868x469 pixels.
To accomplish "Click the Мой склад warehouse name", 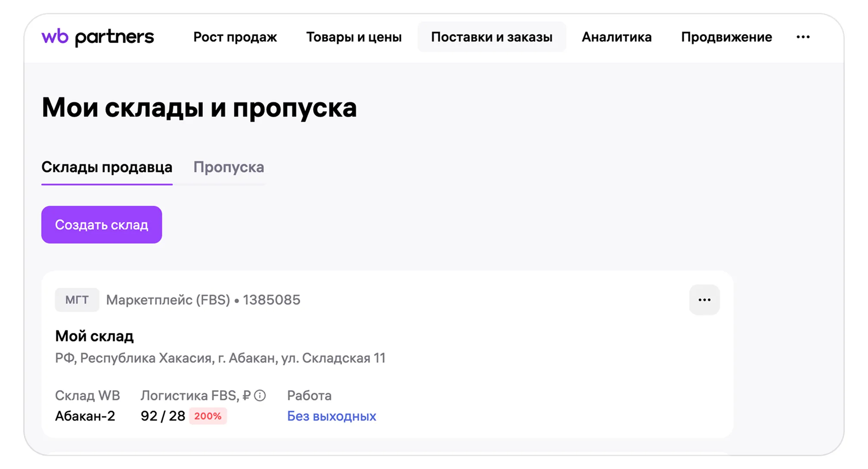I will coord(94,336).
